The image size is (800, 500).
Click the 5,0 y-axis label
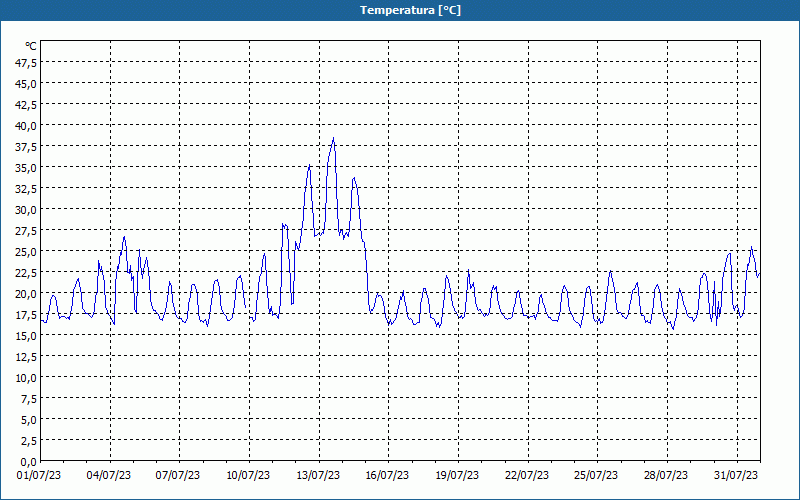click(x=29, y=419)
